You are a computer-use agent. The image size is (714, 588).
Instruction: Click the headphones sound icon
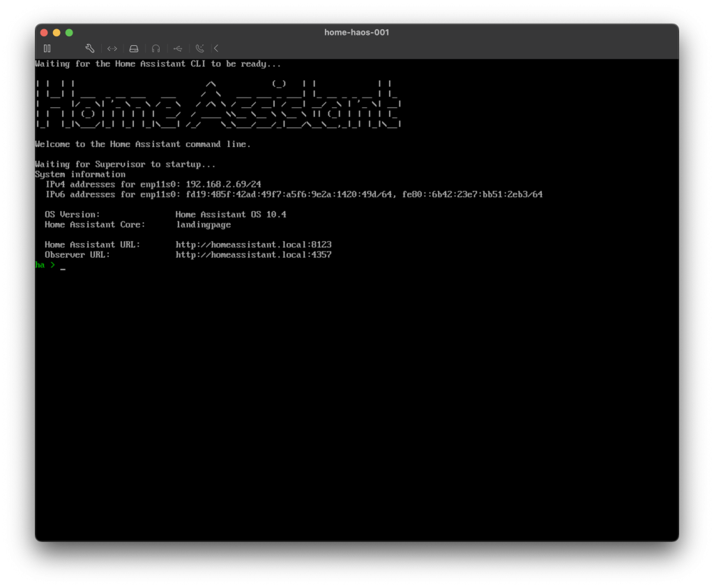tap(156, 48)
